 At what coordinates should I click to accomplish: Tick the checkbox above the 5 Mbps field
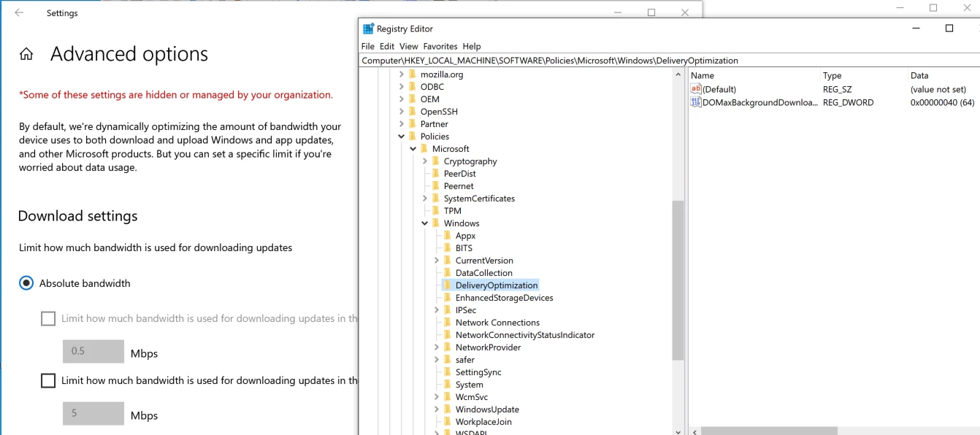pyautogui.click(x=48, y=380)
